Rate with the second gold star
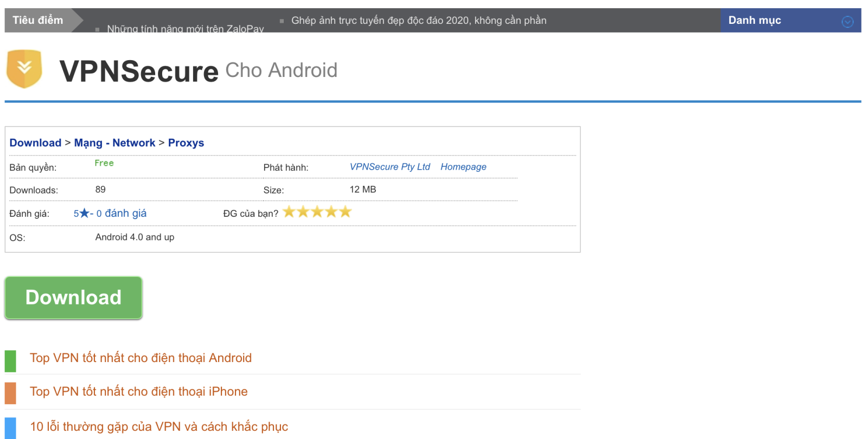This screenshot has width=868, height=439. (303, 212)
